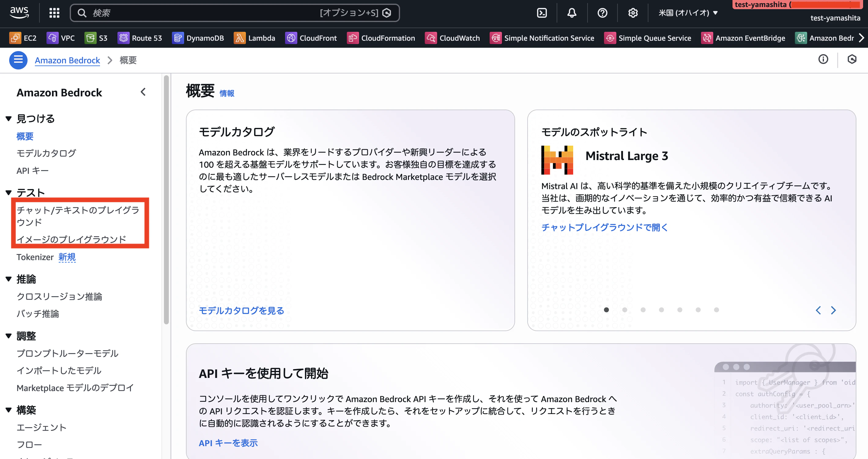Open the EC2 service shortcut
868x459 pixels.
(x=23, y=38)
